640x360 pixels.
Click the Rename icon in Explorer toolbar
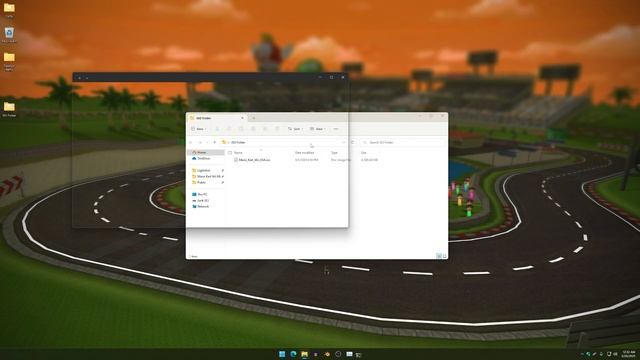pyautogui.click(x=253, y=129)
